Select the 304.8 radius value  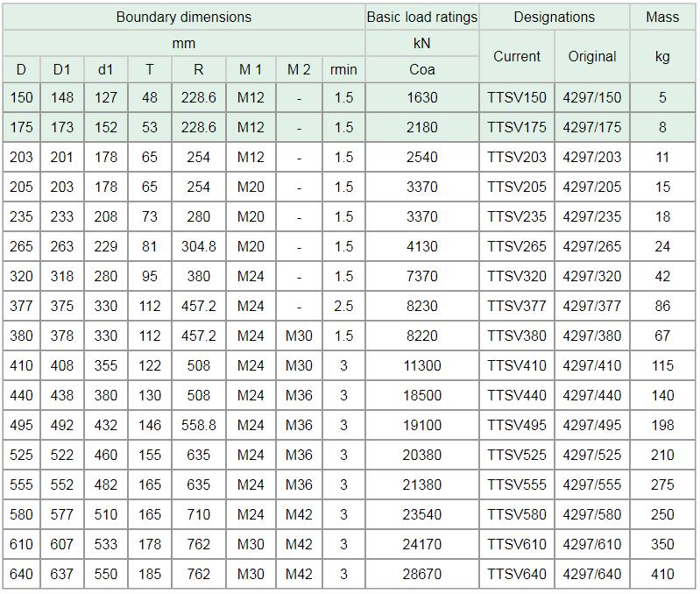(x=199, y=246)
